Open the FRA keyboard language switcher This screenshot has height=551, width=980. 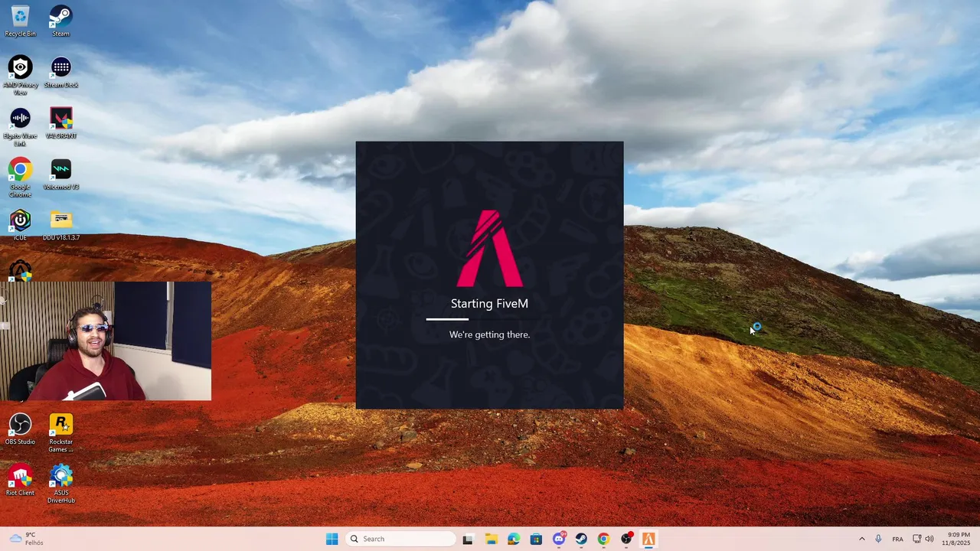tap(897, 539)
